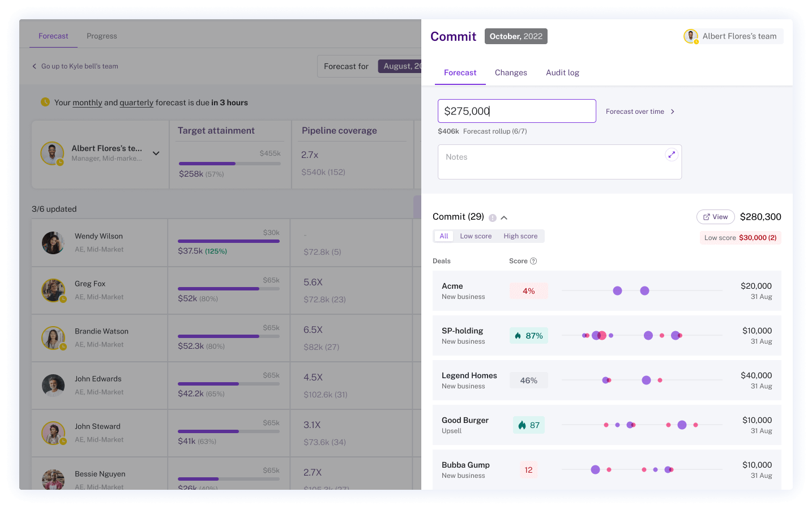Click Albert Flores's team avatar in the panel header

click(x=691, y=36)
